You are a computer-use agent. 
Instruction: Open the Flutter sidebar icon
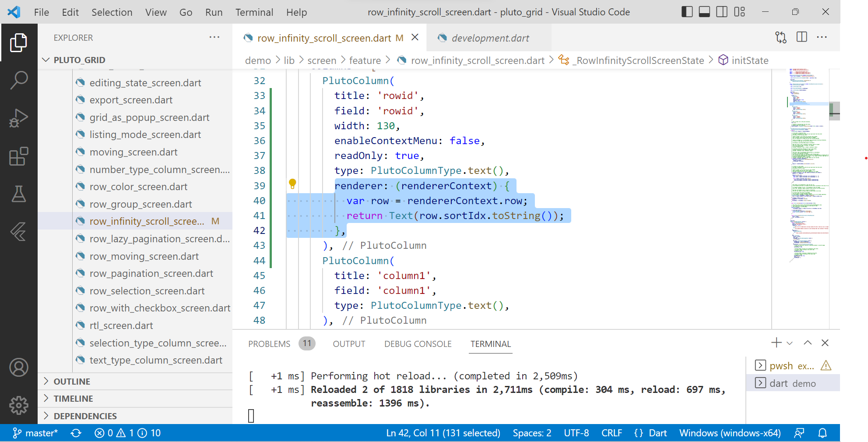pyautogui.click(x=18, y=232)
